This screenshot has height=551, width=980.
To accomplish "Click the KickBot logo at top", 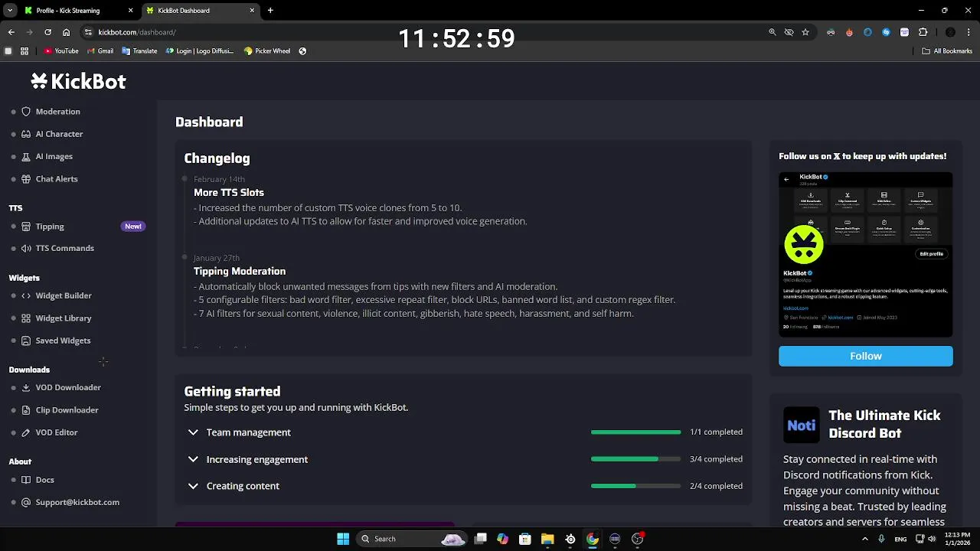I will pyautogui.click(x=78, y=81).
